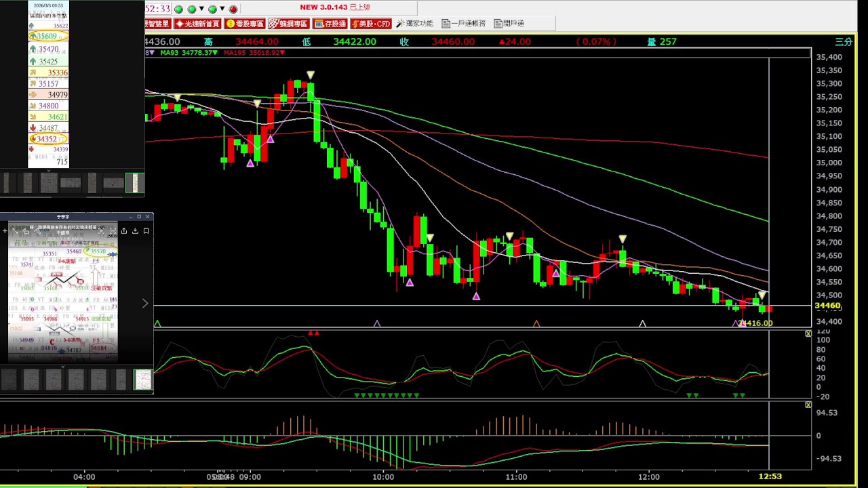Click the purple buy marker near 09:00
This screenshot has height=488, width=868.
tap(250, 163)
